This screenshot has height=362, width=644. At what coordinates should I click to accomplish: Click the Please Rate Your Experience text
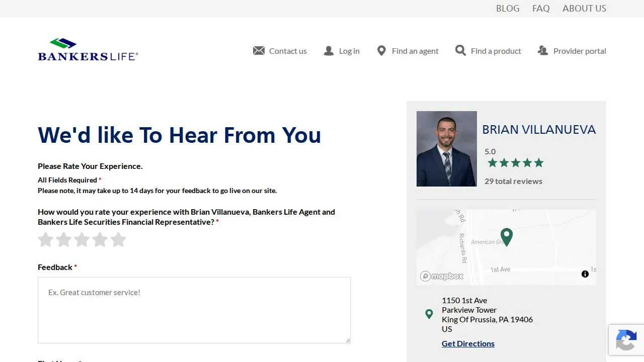coord(90,166)
